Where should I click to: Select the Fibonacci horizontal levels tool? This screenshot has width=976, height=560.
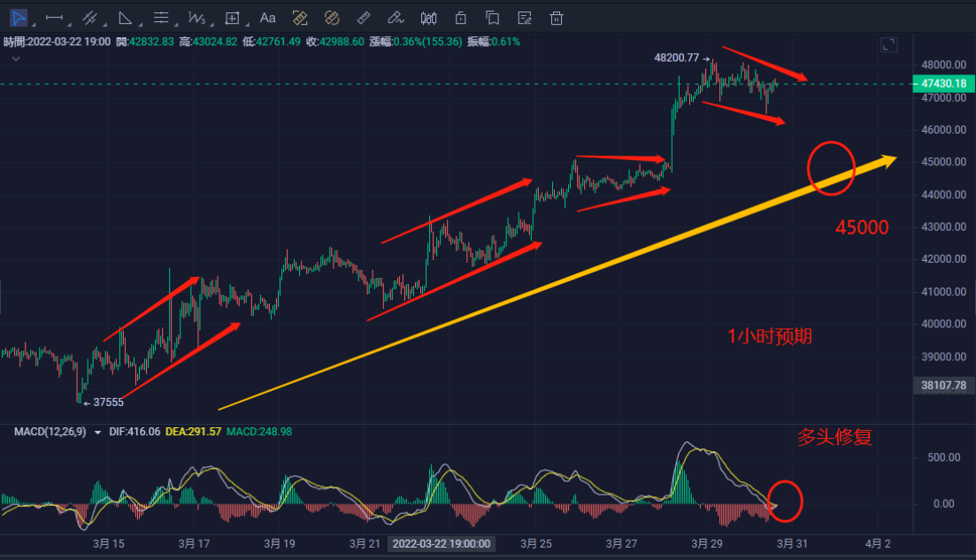tap(161, 18)
